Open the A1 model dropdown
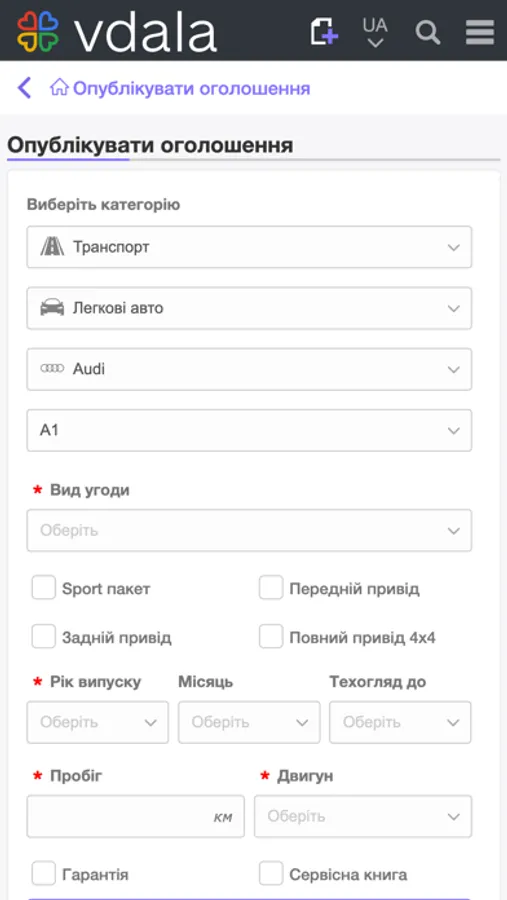 [249, 430]
